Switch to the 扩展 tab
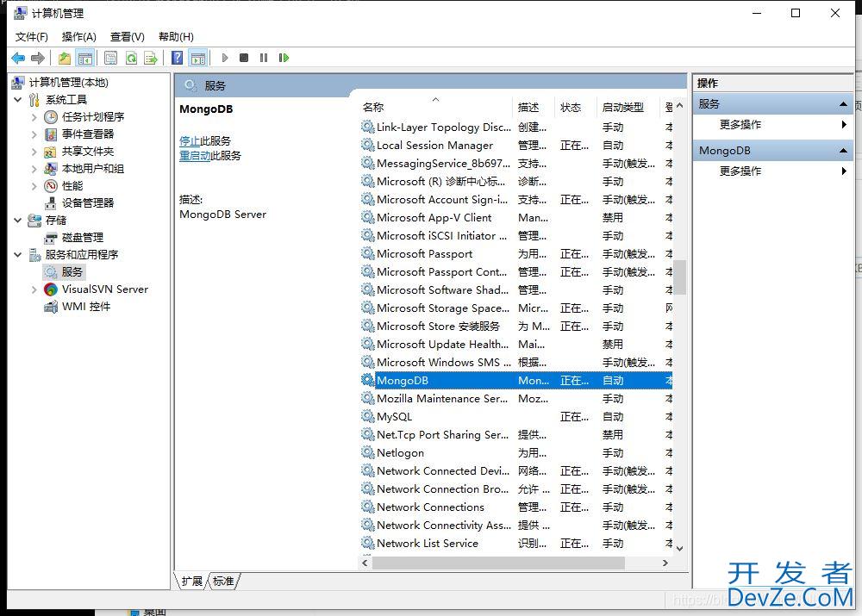Screen dimensions: 862x616 192,582
